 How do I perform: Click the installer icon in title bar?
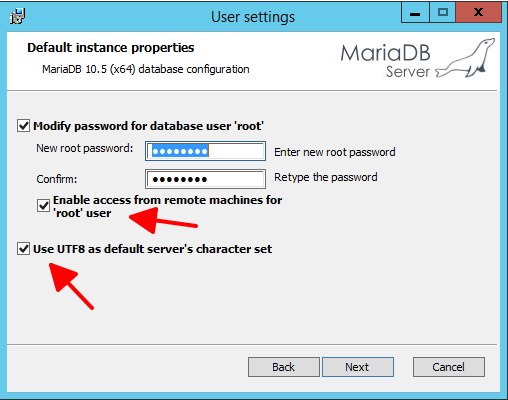click(x=17, y=16)
